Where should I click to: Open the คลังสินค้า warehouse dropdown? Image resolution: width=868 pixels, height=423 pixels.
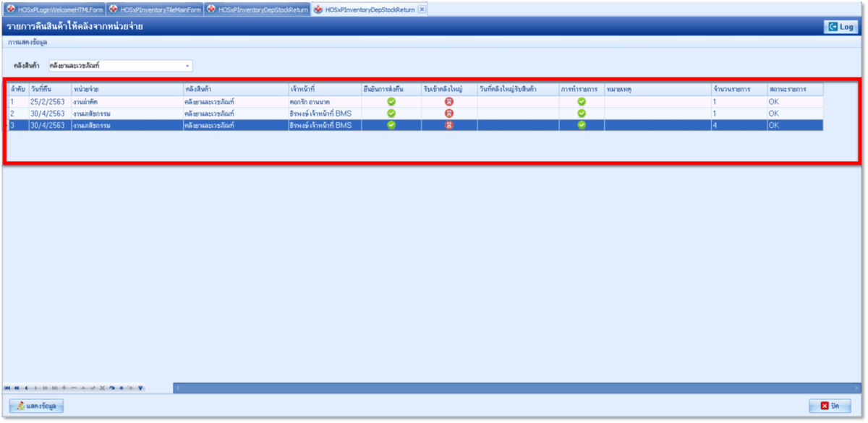tap(187, 66)
